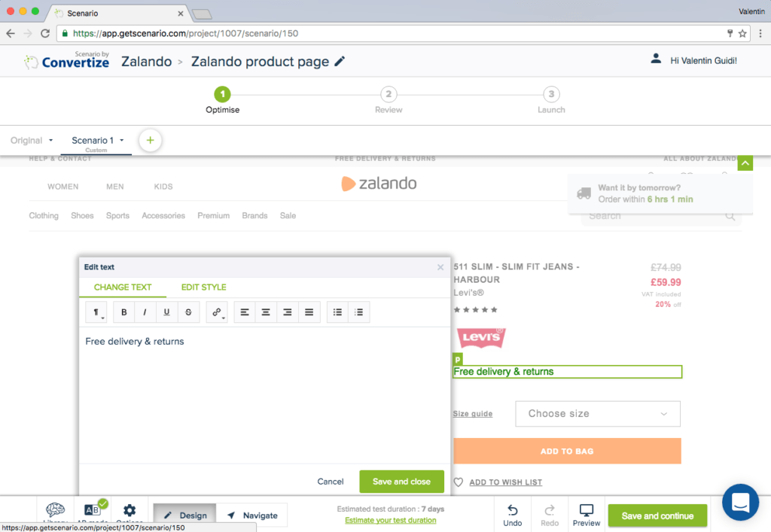Click Save and continue

pos(657,515)
